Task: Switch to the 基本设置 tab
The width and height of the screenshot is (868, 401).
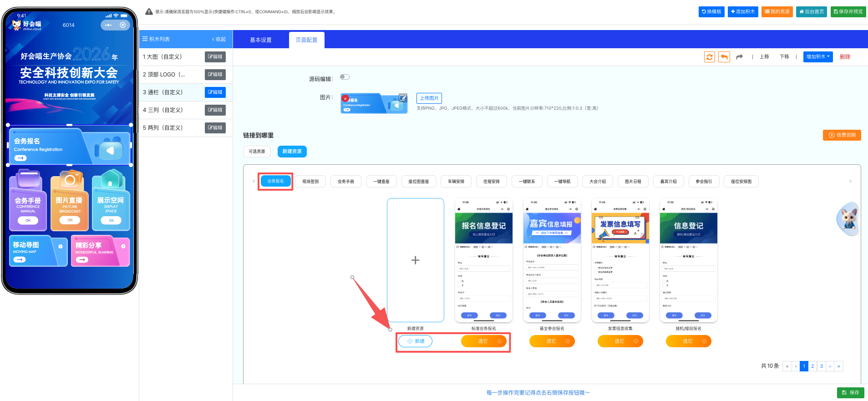Action: coord(260,40)
